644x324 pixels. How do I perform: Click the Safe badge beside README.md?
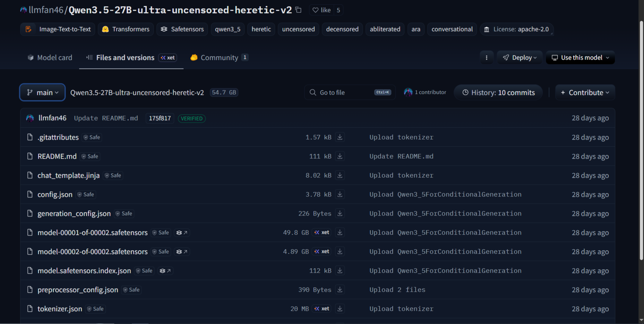pyautogui.click(x=90, y=156)
